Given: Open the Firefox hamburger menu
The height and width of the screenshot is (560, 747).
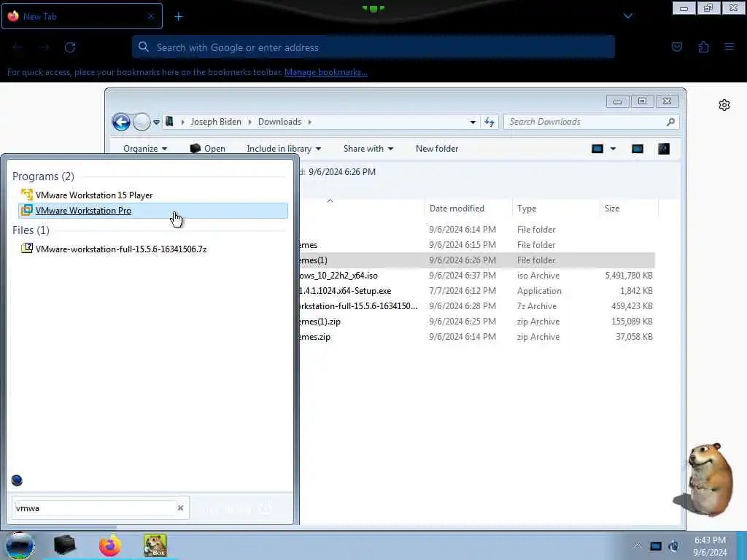Looking at the screenshot, I should click(x=729, y=47).
